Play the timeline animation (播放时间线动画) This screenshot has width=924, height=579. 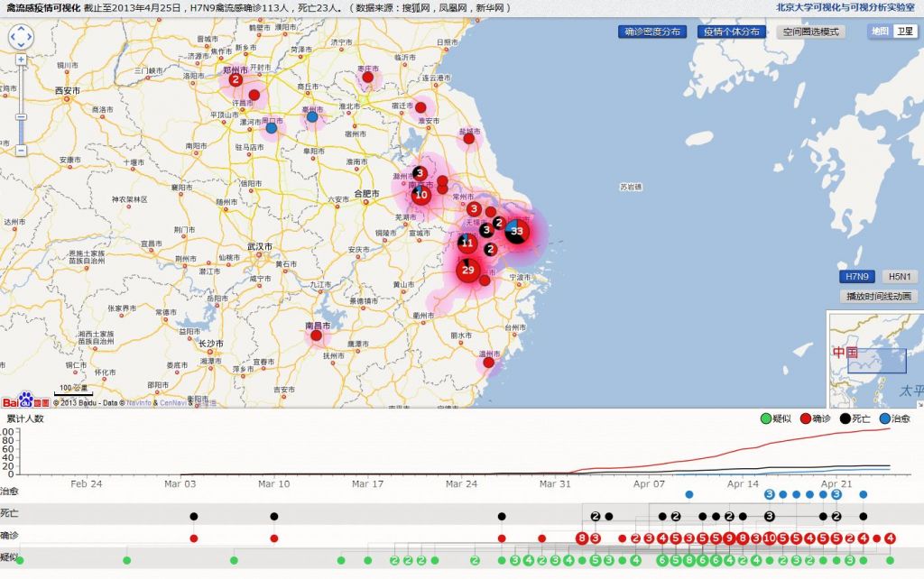[x=878, y=296]
